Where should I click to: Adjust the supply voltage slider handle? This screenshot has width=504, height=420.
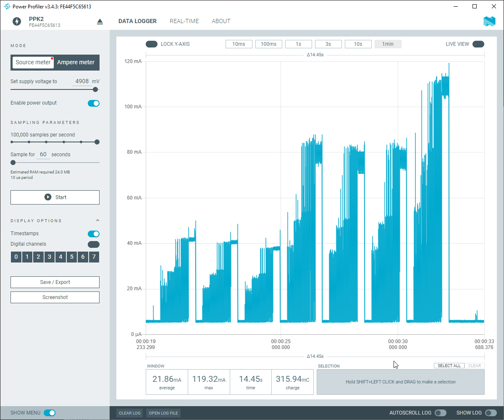(95, 89)
